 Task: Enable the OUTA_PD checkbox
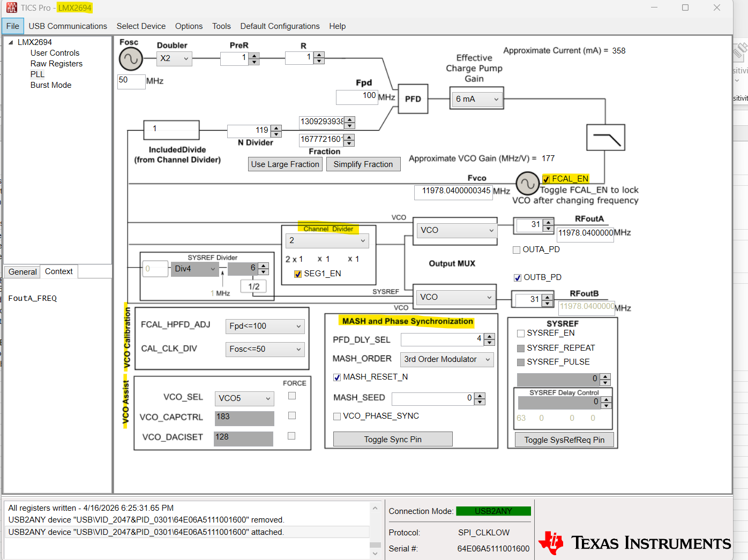(x=517, y=250)
